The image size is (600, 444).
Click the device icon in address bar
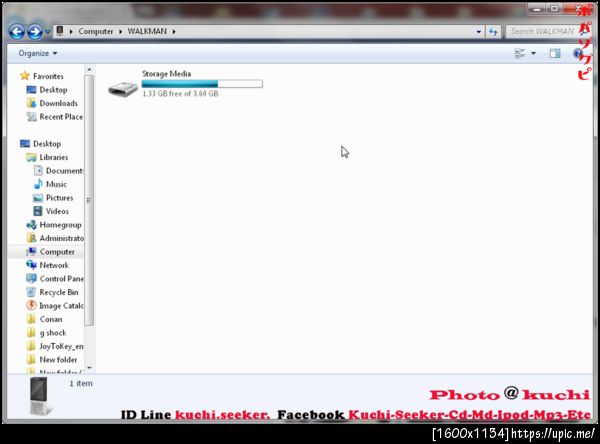tap(60, 31)
